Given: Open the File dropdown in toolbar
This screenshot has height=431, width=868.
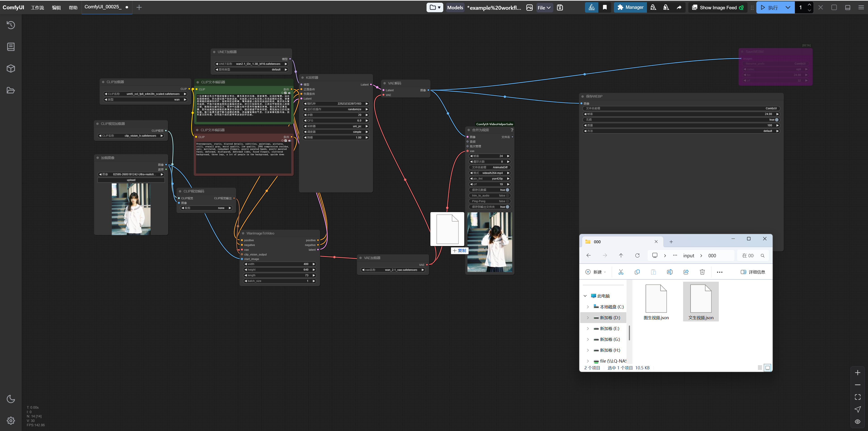Looking at the screenshot, I should [544, 7].
